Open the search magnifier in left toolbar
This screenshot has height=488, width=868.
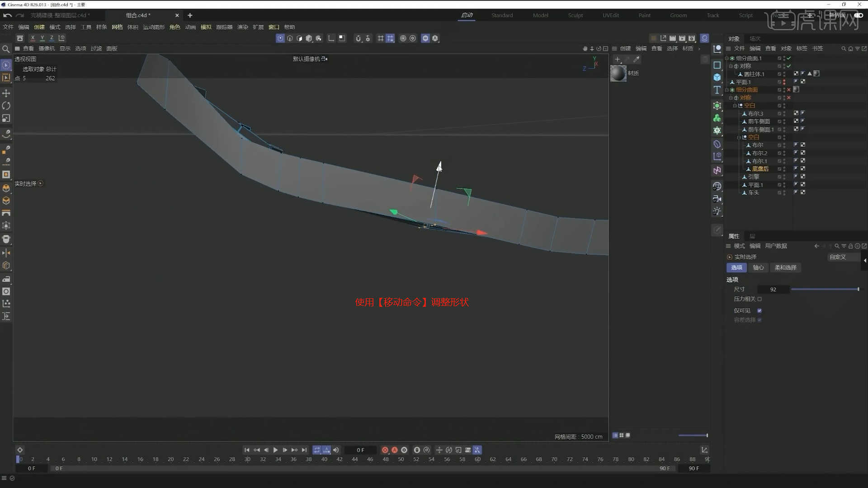click(6, 49)
